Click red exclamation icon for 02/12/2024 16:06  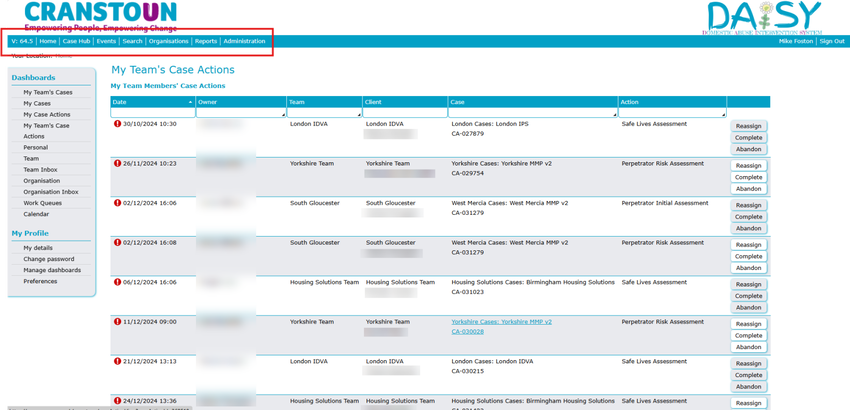[117, 203]
